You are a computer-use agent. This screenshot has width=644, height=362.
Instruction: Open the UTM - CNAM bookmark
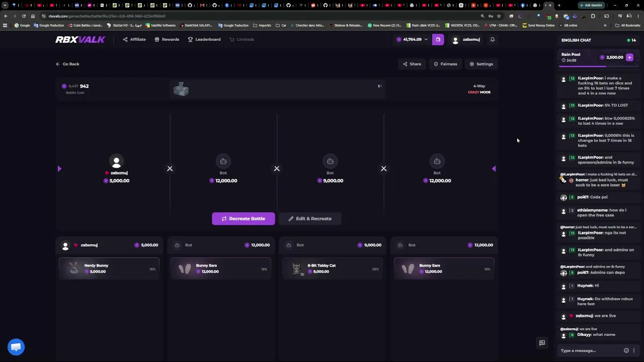[502, 25]
